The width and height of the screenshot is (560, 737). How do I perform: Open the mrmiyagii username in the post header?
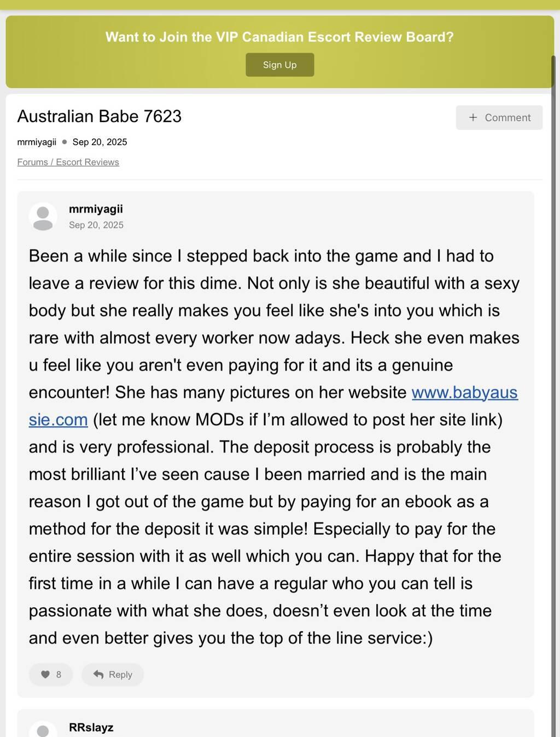click(96, 209)
